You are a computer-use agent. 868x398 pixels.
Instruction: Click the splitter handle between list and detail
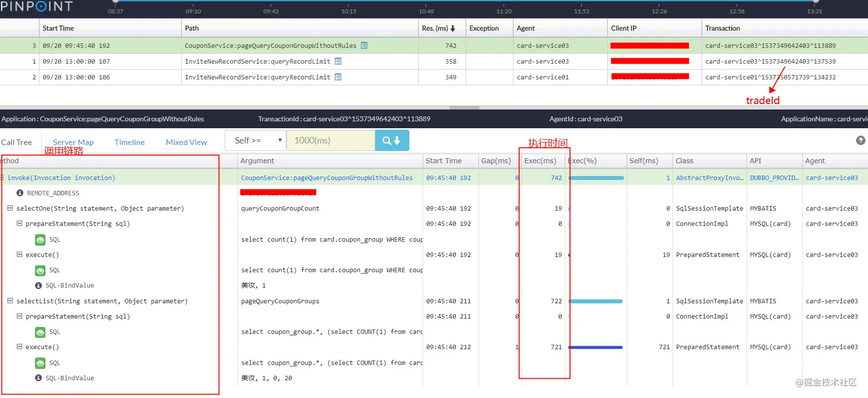coord(464,108)
